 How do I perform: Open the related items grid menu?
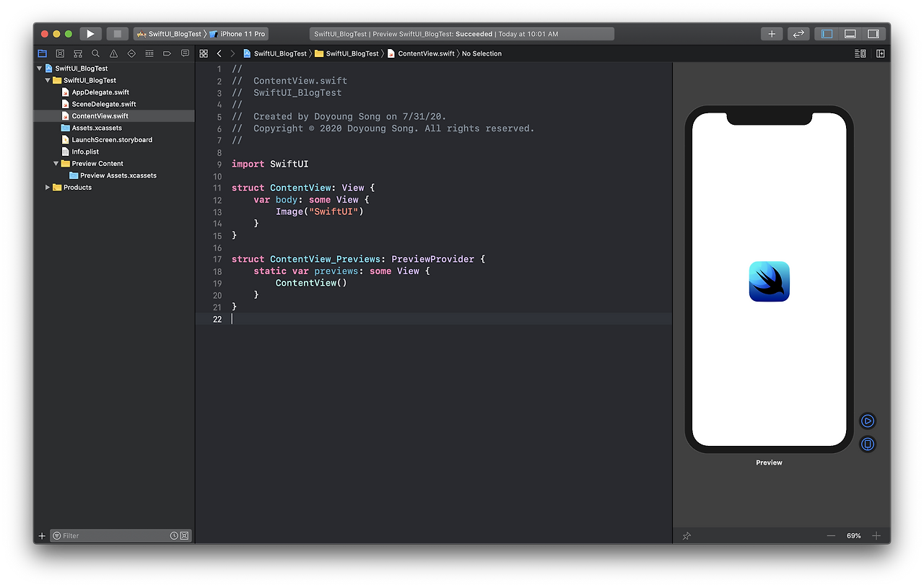[x=204, y=53]
